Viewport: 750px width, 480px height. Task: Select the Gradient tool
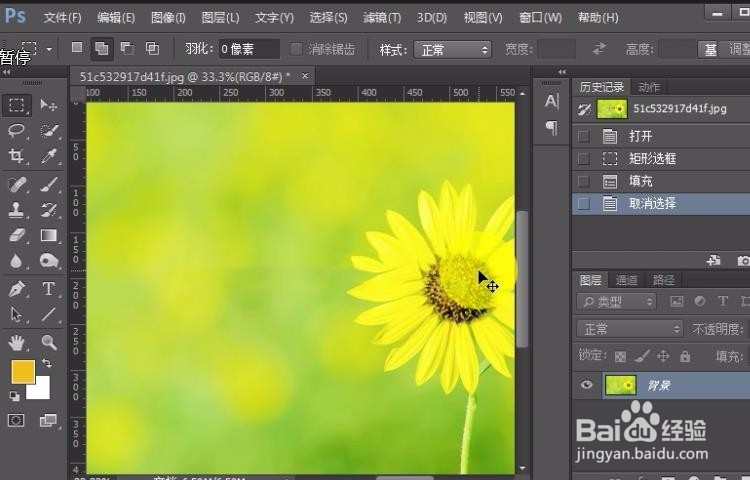(x=49, y=235)
